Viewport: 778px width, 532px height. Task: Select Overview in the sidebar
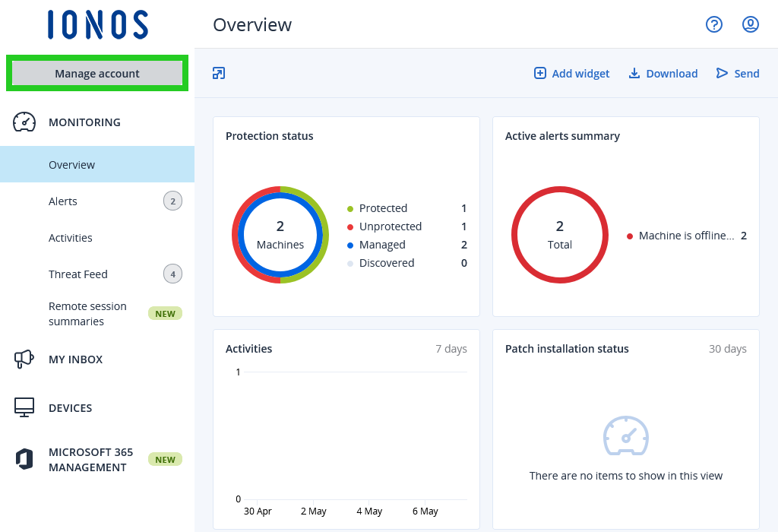tap(97, 164)
